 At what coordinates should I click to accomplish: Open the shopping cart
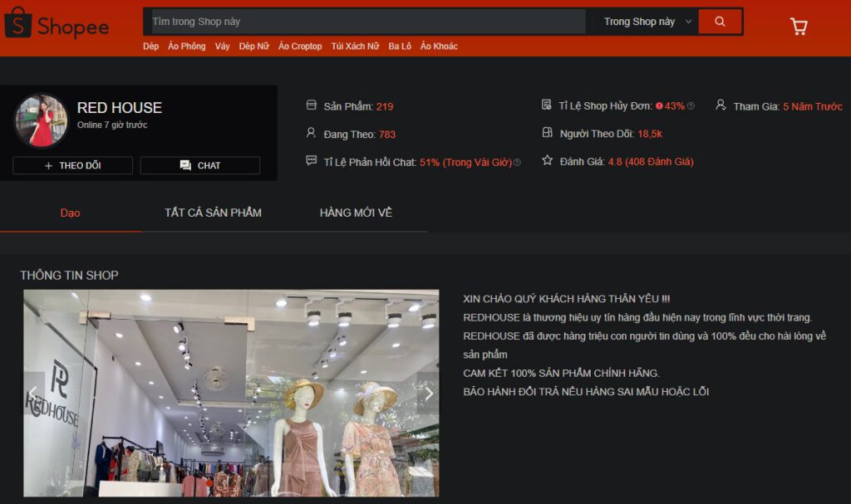[x=799, y=27]
